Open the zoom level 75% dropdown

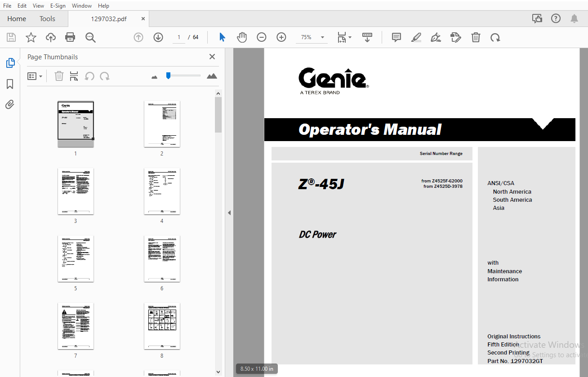[311, 37]
